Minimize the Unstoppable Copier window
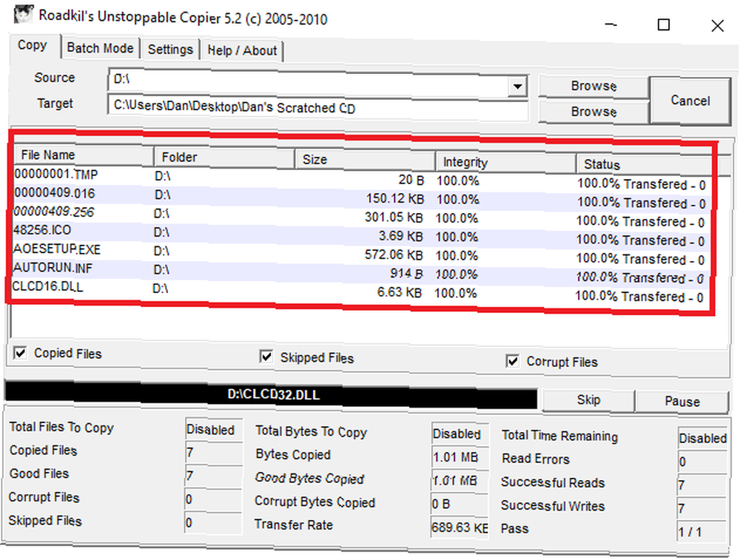Viewport: 740px width, 560px height. (611, 24)
